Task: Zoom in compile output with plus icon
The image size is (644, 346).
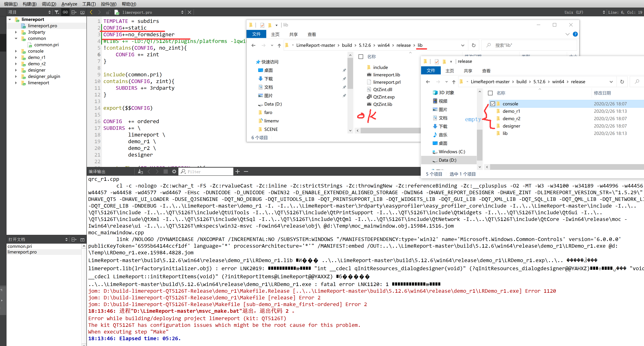Action: [238, 172]
